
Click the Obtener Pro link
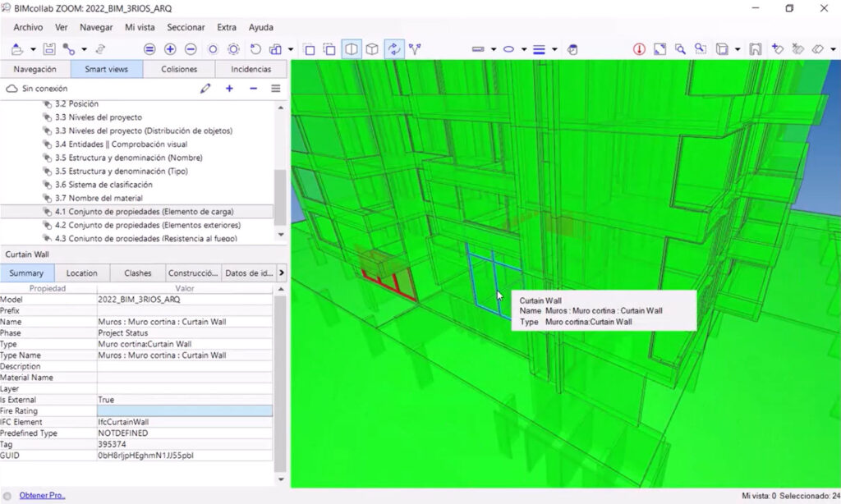[x=42, y=495]
